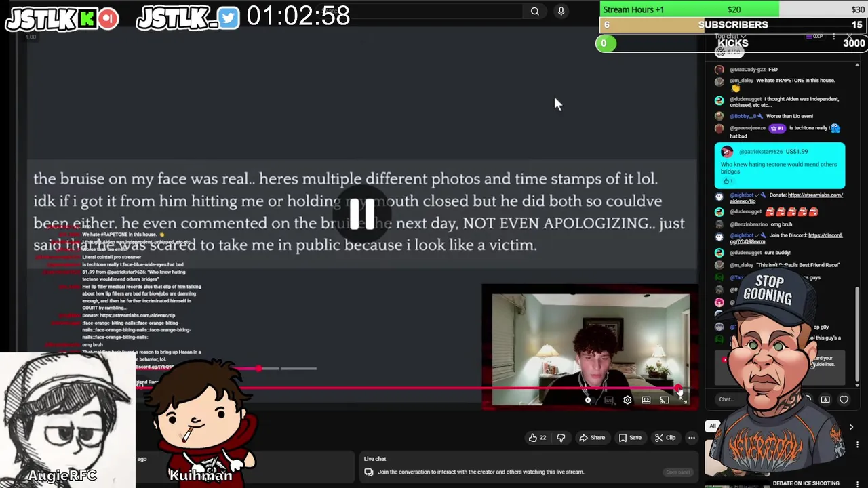The image size is (868, 488).
Task: Select @Benzinbenzino 'omg bruh' chat message
Action: pos(761,224)
